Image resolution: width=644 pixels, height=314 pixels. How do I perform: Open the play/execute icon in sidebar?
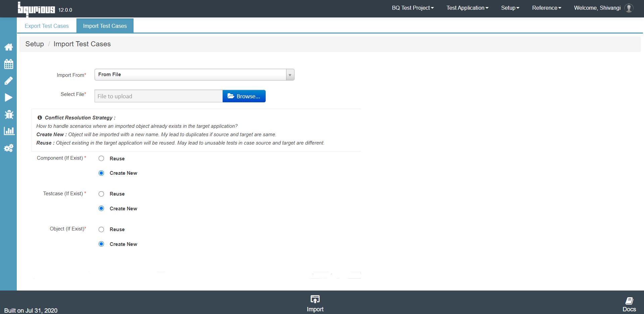pyautogui.click(x=9, y=98)
